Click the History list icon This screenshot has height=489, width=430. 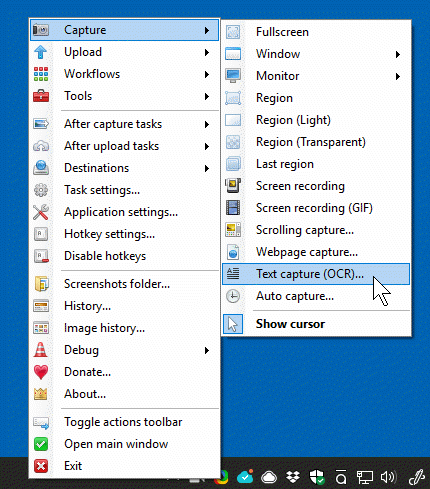[x=41, y=306]
